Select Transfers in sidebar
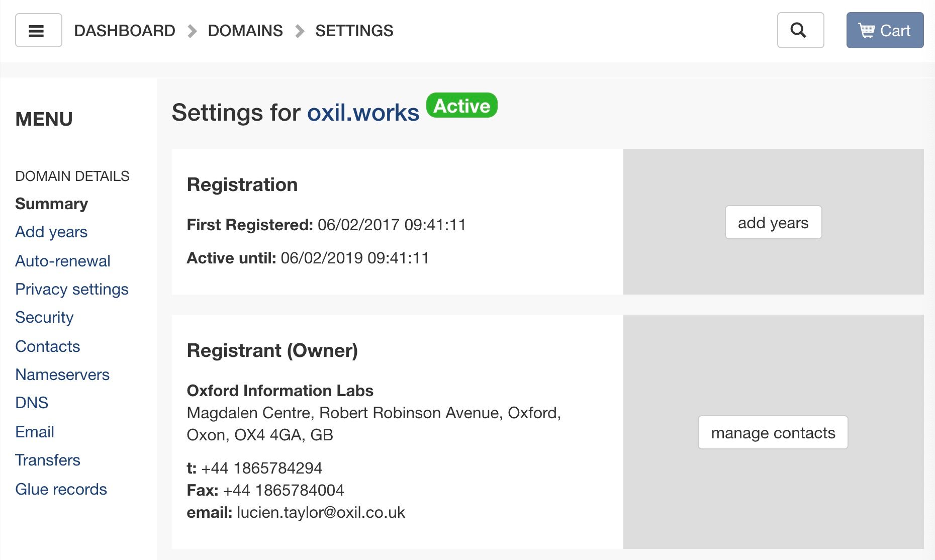The height and width of the screenshot is (560, 935). point(48,460)
